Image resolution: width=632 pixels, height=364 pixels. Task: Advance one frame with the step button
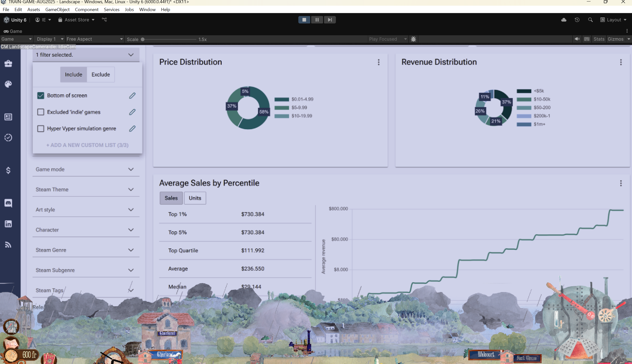[330, 20]
